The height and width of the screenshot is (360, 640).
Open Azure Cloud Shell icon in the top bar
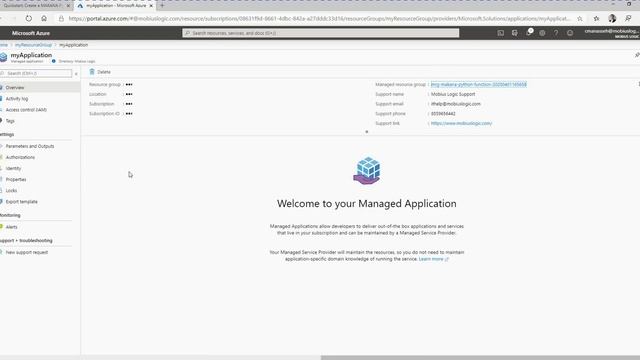[501, 33]
